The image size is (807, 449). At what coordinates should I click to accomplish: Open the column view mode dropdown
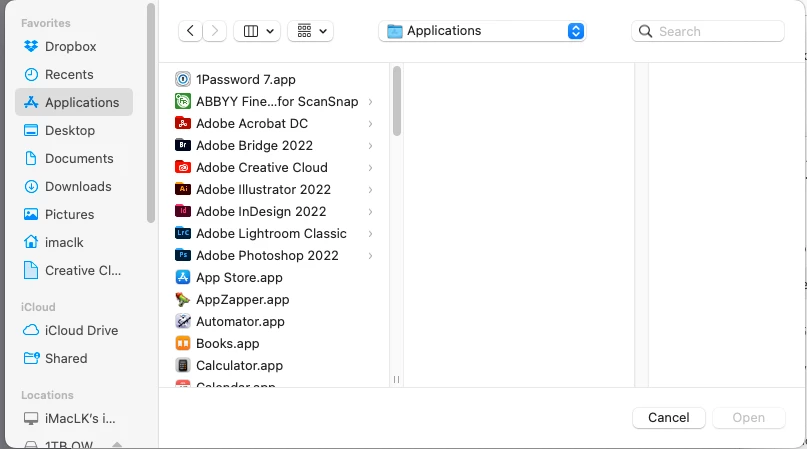pos(257,31)
